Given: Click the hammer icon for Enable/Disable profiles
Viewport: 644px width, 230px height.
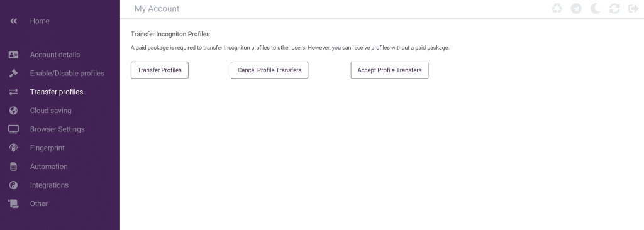Looking at the screenshot, I should pos(14,73).
